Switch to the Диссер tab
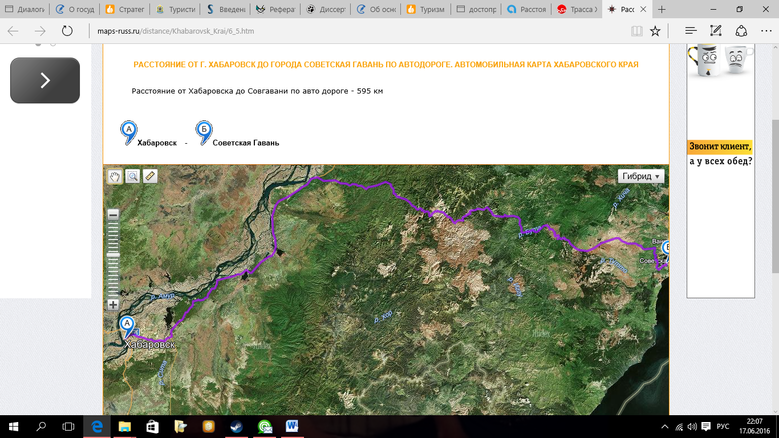779x438 pixels. (x=326, y=9)
